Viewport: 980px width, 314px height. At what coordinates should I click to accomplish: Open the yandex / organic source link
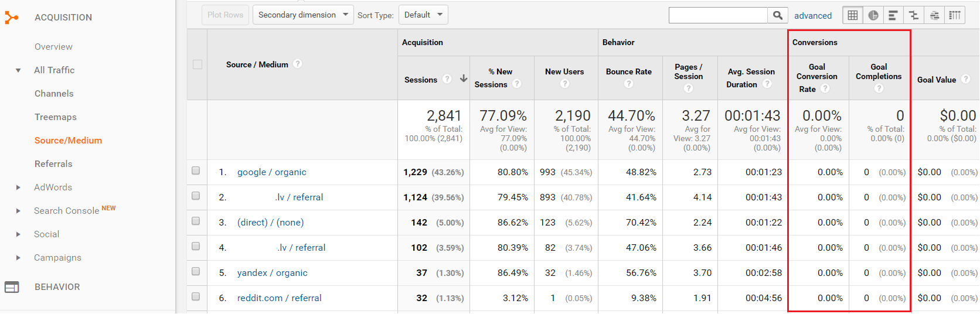273,273
